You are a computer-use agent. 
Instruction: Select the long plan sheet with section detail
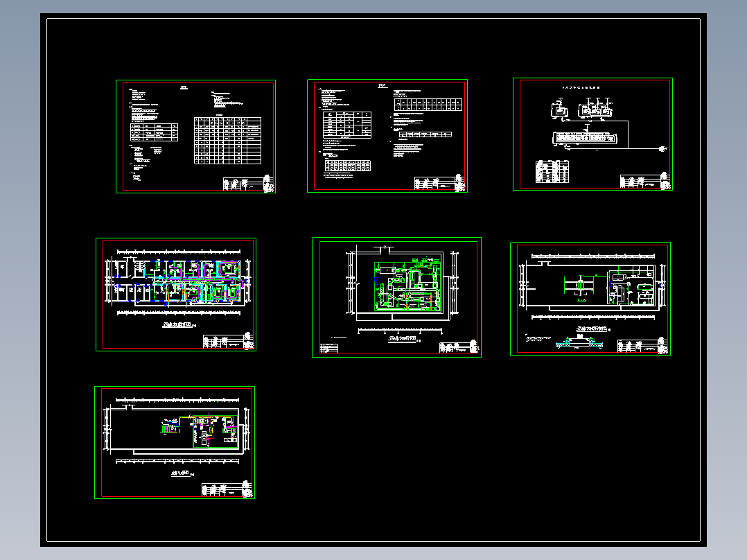click(x=590, y=298)
